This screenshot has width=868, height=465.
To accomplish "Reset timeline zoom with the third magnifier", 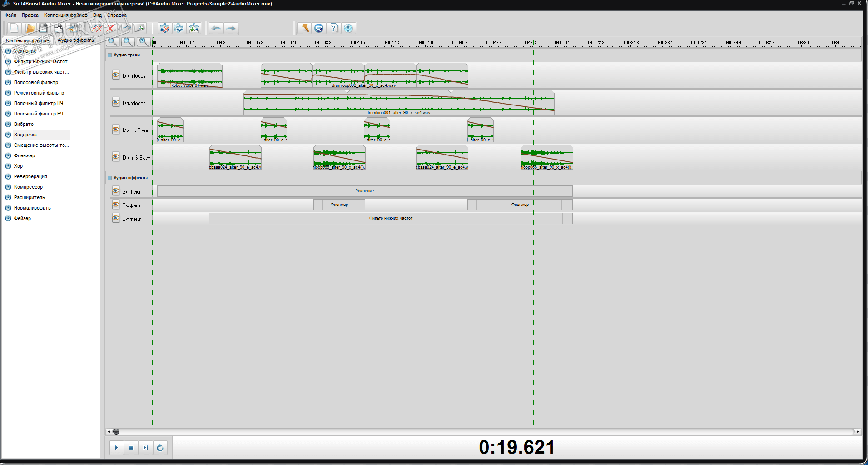I will [x=144, y=42].
